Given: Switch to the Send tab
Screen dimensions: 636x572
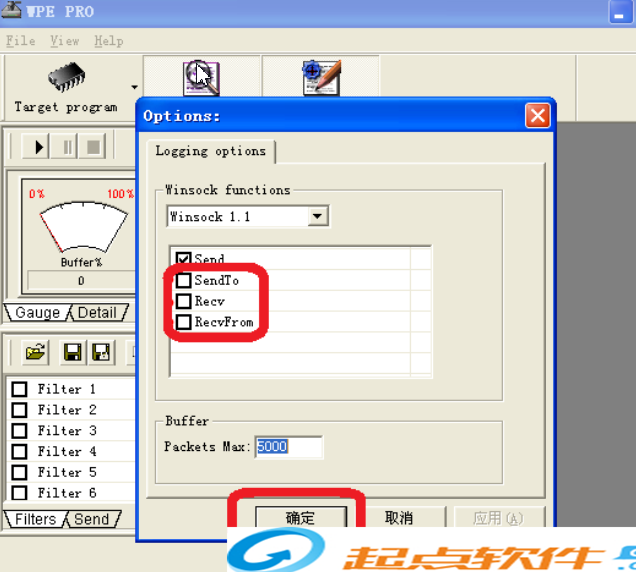Looking at the screenshot, I should pos(92,519).
